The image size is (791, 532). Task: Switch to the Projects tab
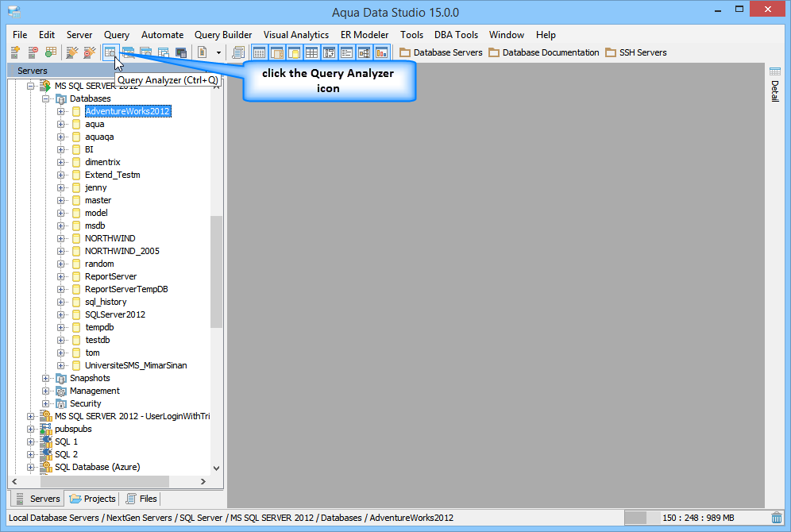93,499
